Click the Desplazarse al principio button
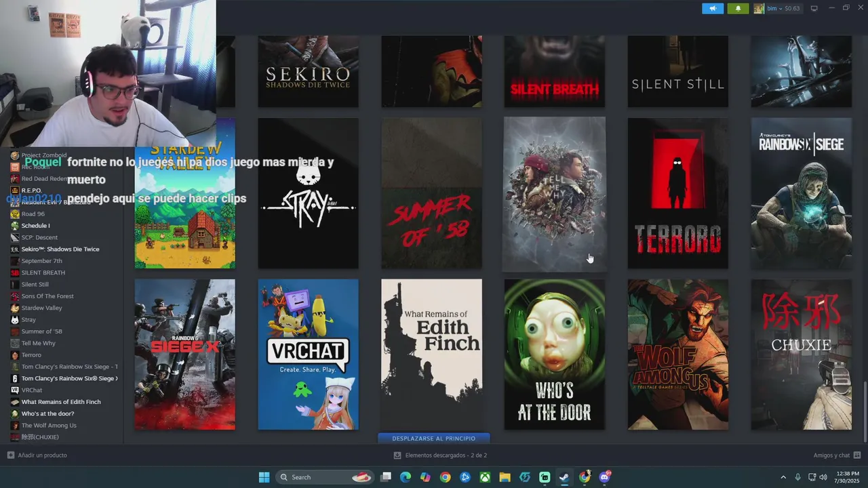 click(x=434, y=439)
